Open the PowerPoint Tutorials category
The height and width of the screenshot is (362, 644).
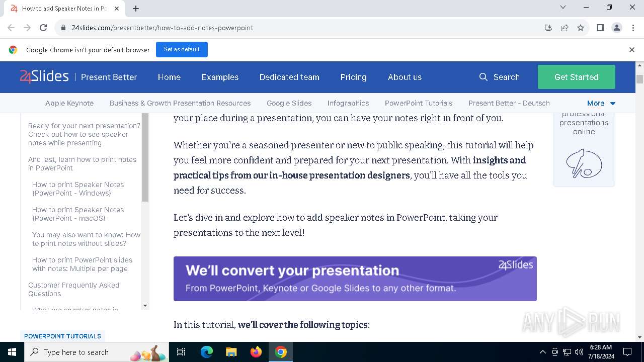pos(419,103)
